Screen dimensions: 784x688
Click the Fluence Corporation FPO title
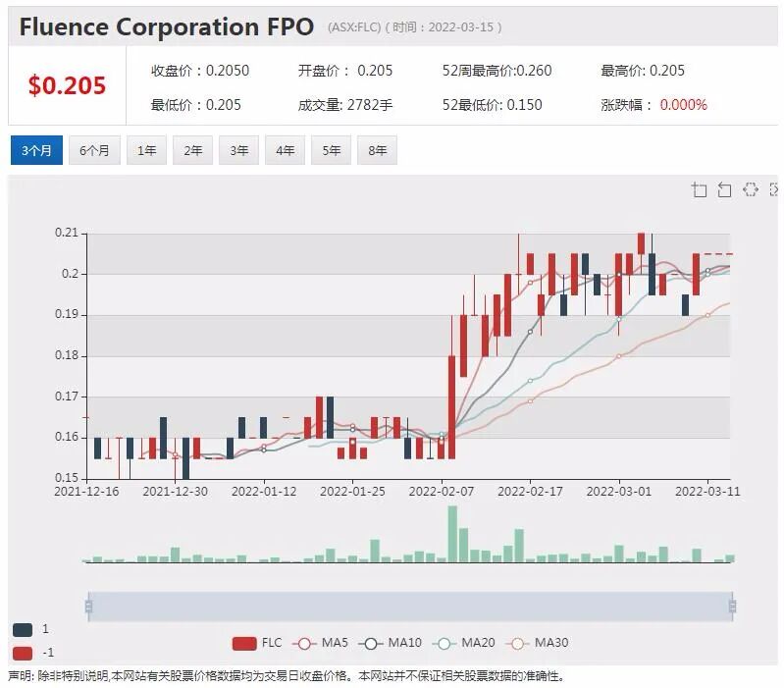[x=167, y=26]
